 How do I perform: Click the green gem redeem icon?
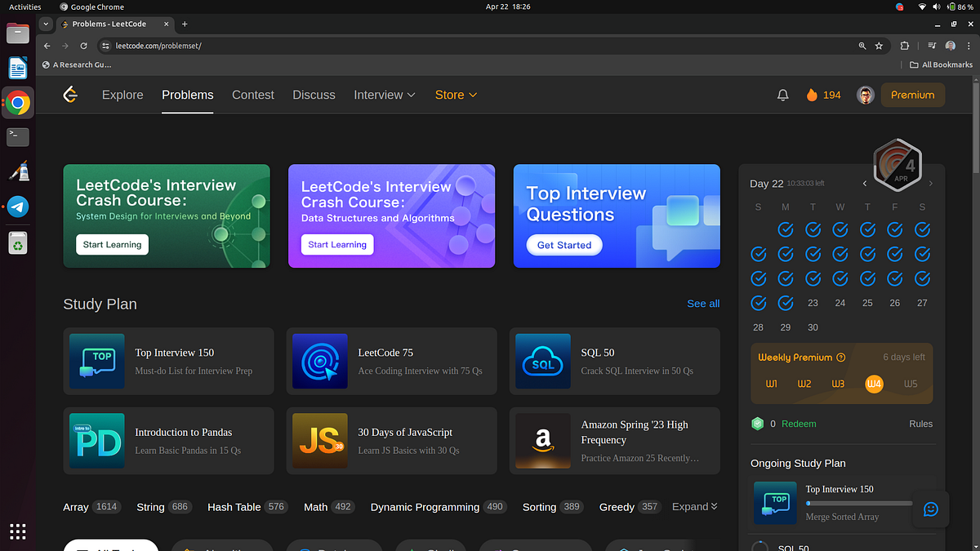point(758,424)
